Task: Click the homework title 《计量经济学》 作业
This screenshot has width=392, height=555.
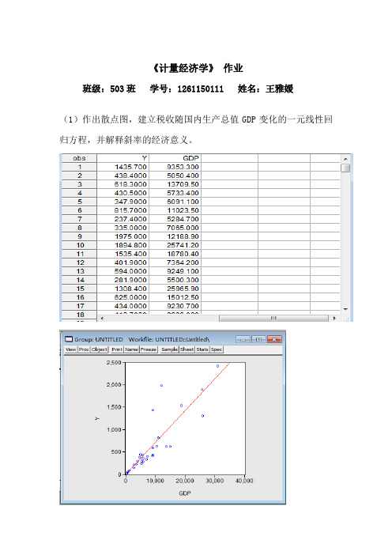Action: tap(197, 68)
